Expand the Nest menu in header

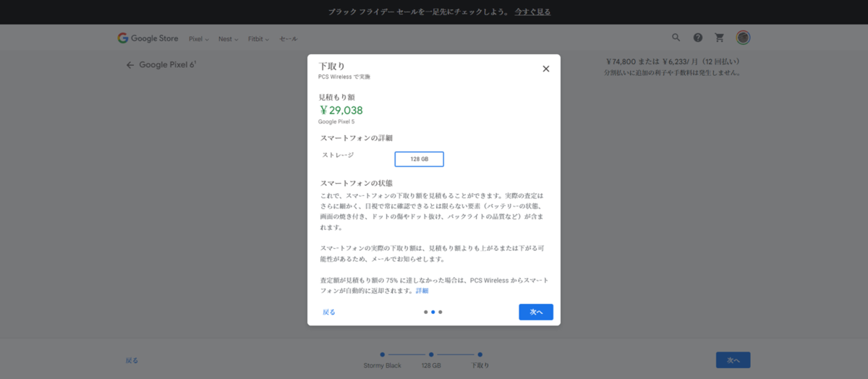tap(228, 39)
